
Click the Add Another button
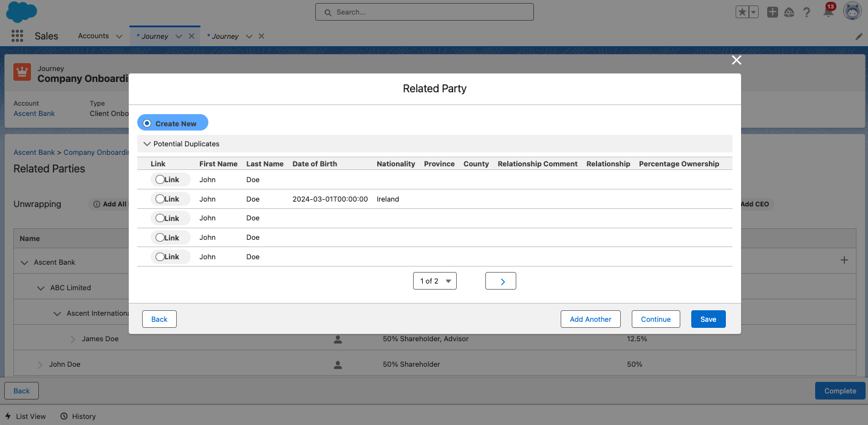coord(590,319)
